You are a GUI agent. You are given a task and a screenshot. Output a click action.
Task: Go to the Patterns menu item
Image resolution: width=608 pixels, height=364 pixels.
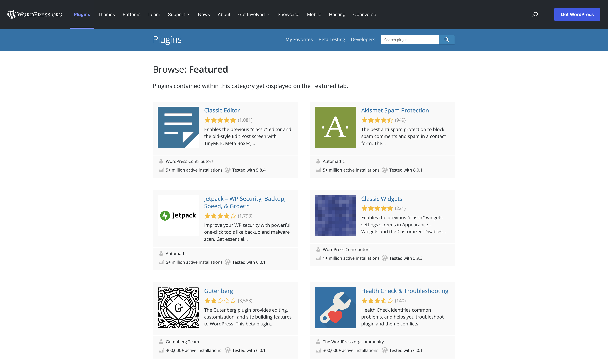tap(131, 14)
